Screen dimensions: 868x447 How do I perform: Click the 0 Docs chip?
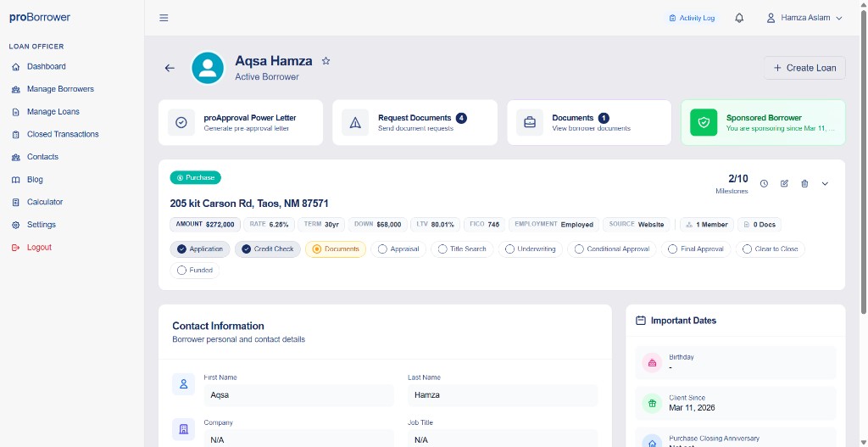pos(759,225)
